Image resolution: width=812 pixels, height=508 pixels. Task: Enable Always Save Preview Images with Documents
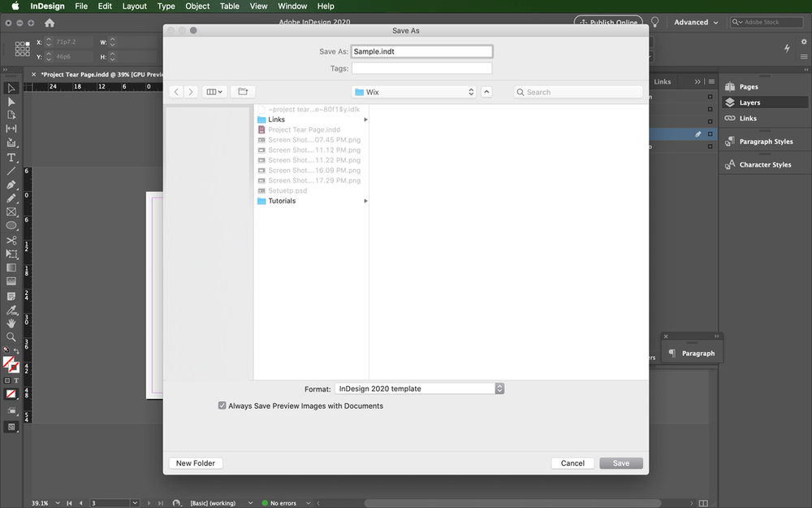[222, 406]
